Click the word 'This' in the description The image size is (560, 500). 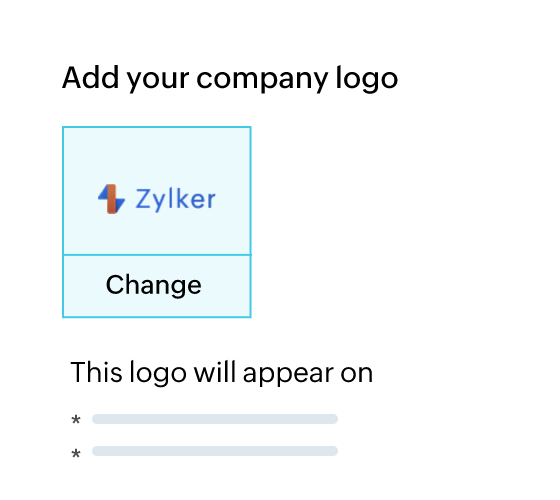(x=96, y=372)
